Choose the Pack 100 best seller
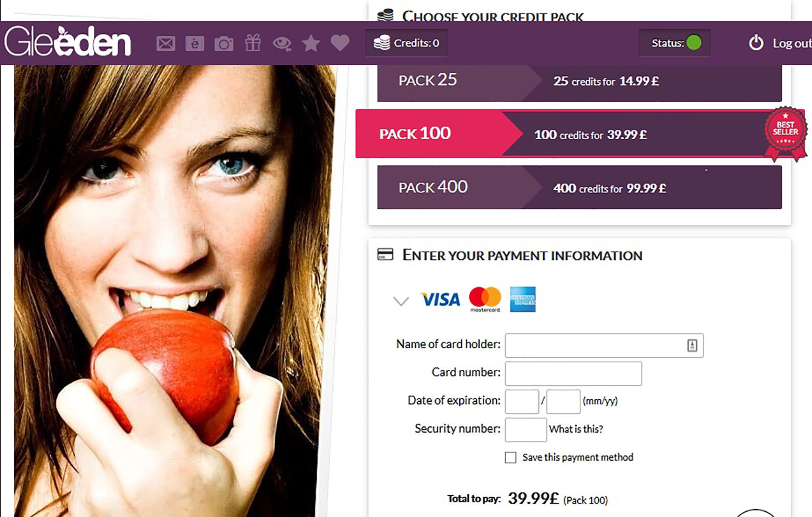The image size is (812, 517). point(580,134)
